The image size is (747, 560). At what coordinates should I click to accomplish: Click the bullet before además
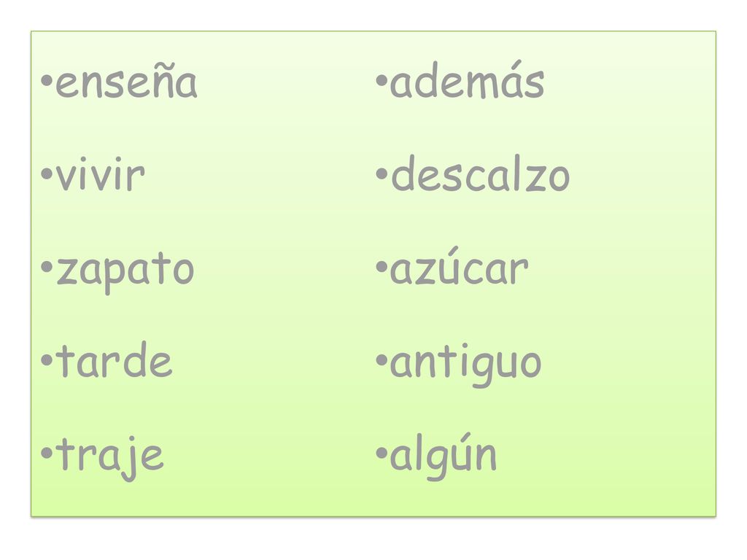click(x=382, y=82)
